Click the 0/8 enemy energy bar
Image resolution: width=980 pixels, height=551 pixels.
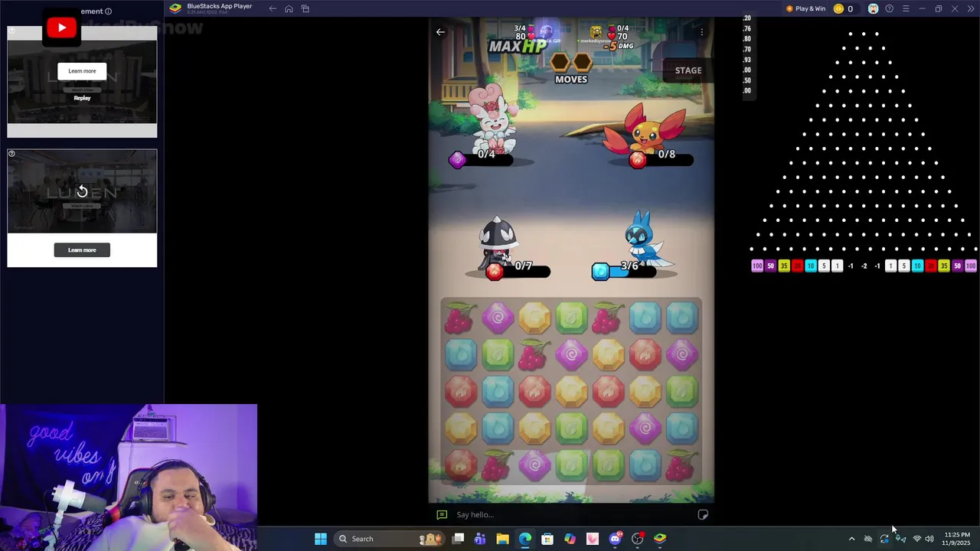661,159
